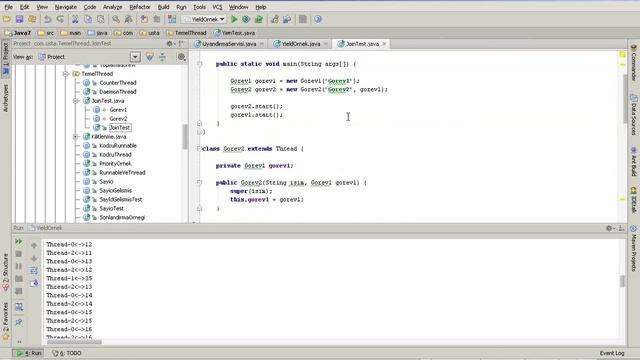Open Maven Projects side panel
Image resolution: width=640 pixels, height=360 pixels.
point(633,248)
